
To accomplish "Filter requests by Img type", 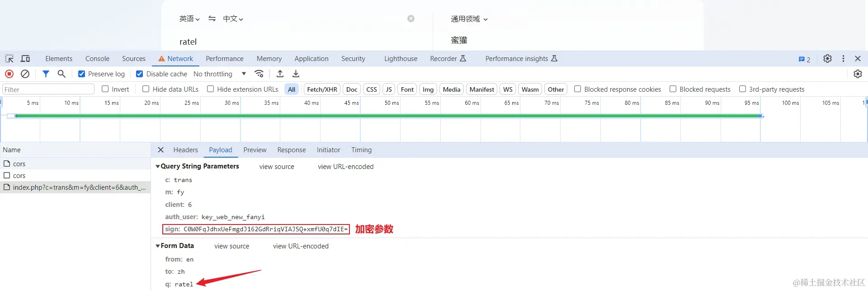I will 428,89.
